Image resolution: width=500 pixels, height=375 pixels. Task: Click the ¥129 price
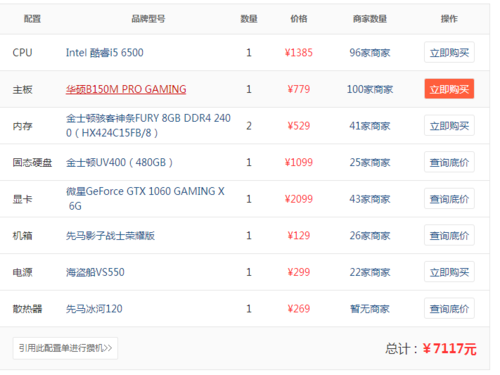pyautogui.click(x=299, y=236)
